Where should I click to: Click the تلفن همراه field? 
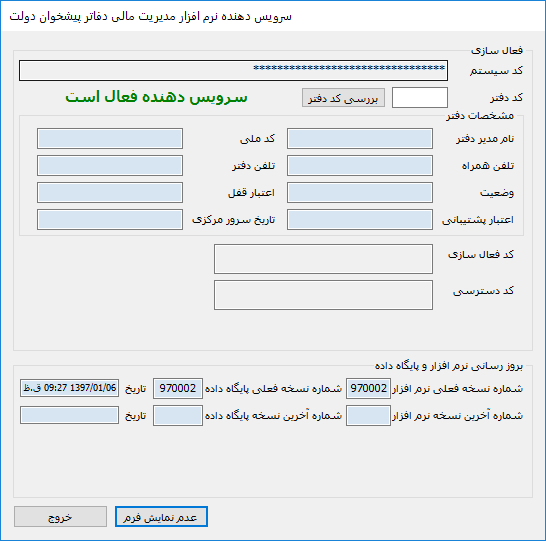click(360, 166)
